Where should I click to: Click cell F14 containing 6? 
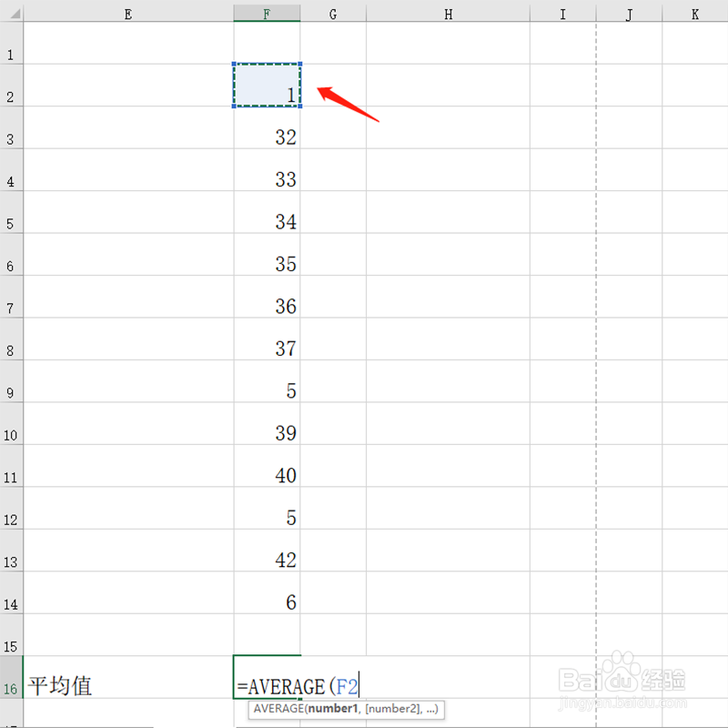tap(267, 592)
